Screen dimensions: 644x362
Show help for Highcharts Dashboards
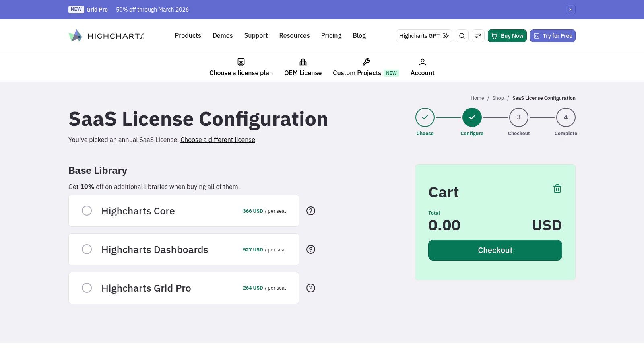coord(311,249)
